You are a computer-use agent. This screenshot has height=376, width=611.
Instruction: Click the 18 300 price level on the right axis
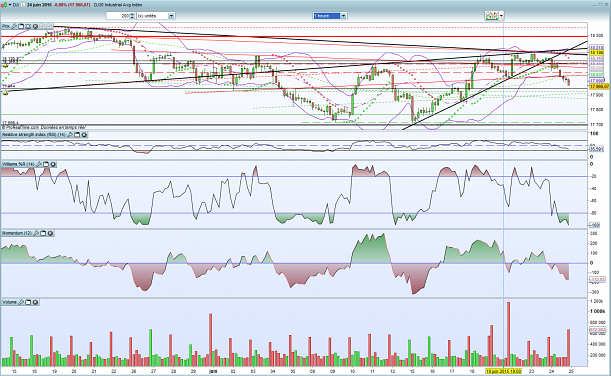click(597, 35)
